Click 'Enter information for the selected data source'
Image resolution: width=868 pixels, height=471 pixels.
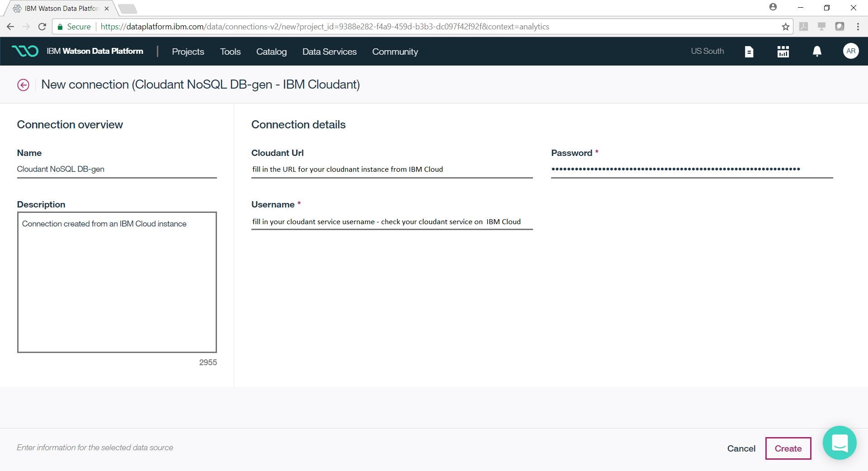95,447
